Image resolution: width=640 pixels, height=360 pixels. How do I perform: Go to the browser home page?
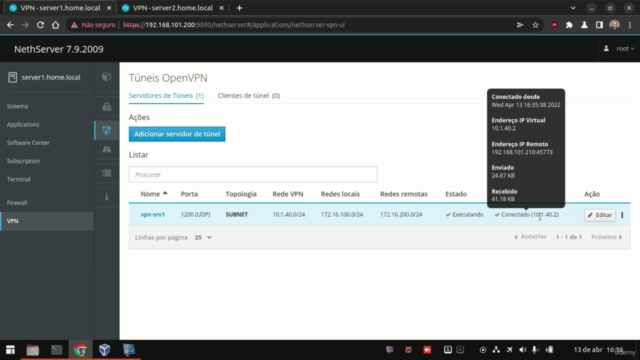56,25
